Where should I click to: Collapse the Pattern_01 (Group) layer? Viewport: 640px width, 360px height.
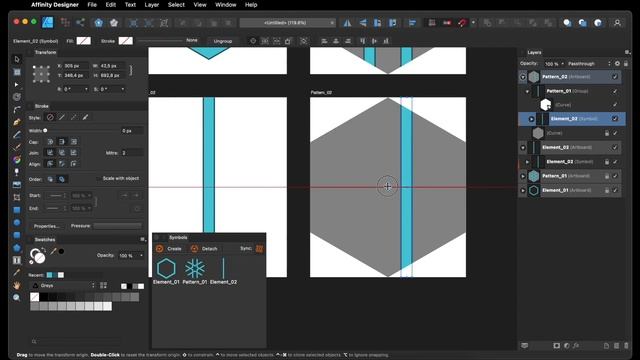click(527, 91)
